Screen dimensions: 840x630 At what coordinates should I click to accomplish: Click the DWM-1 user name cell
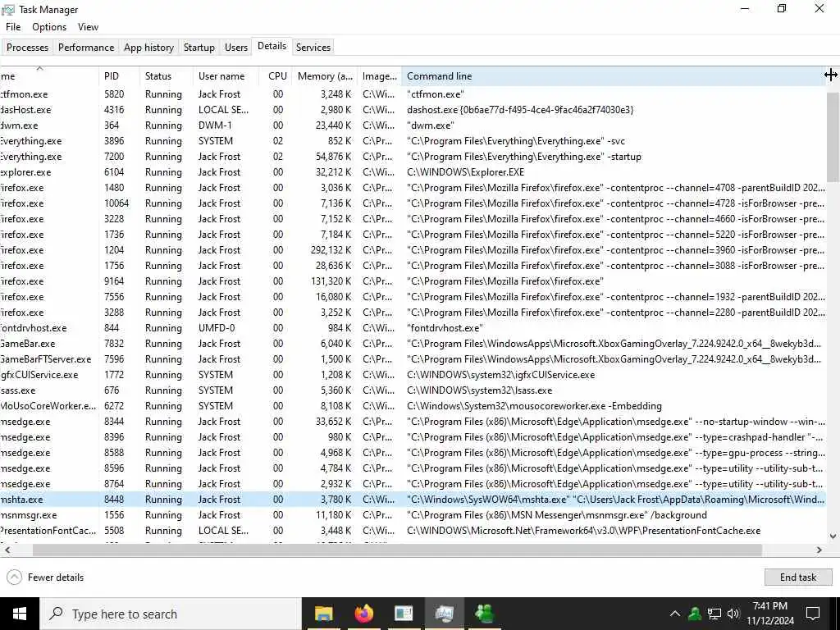[x=217, y=126]
